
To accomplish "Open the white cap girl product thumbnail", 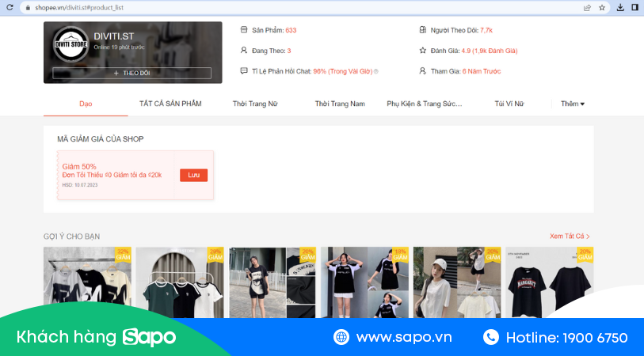I will [x=457, y=282].
